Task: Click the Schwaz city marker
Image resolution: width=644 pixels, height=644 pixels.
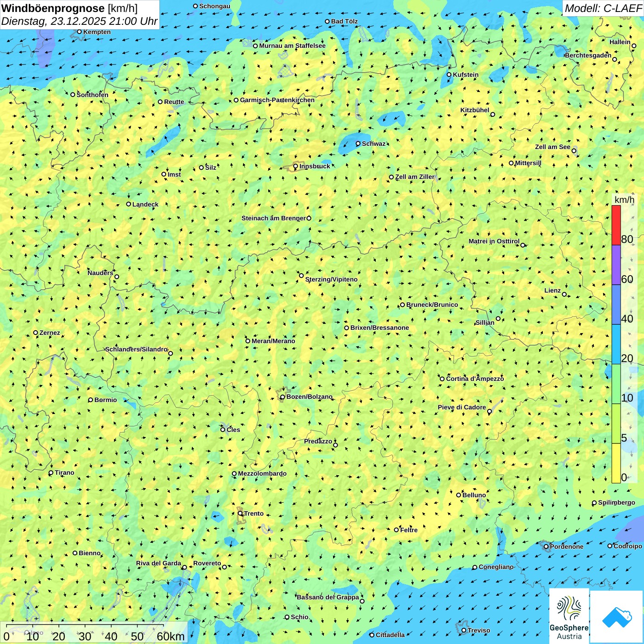Action: tap(358, 144)
